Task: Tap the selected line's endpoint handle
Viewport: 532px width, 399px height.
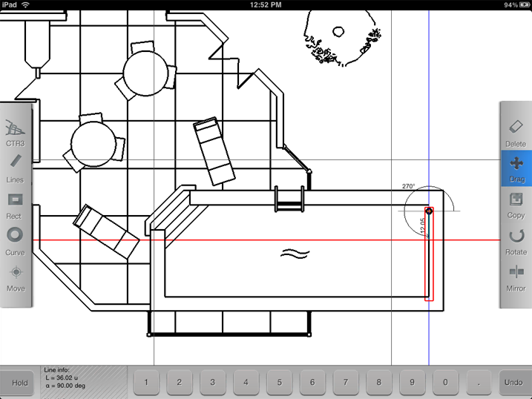Action: point(429,211)
